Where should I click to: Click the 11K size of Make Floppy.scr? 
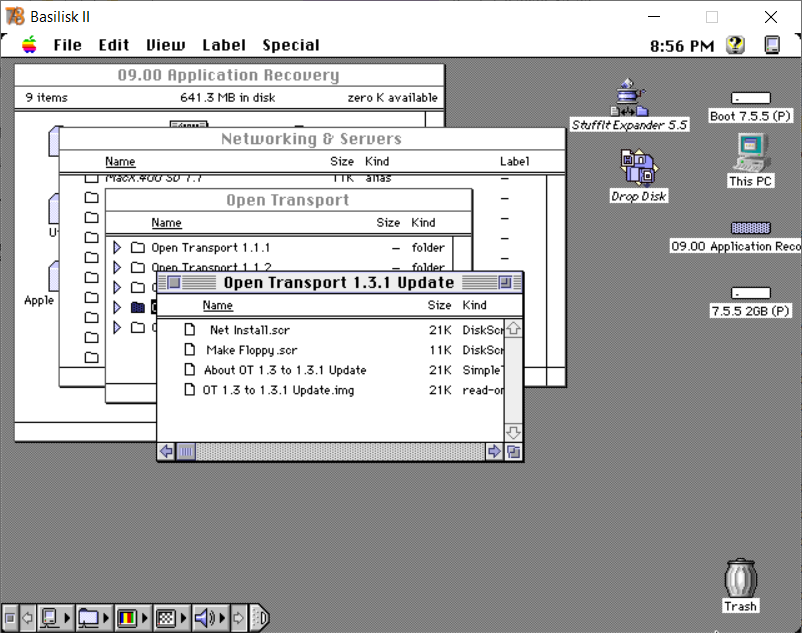coord(440,350)
